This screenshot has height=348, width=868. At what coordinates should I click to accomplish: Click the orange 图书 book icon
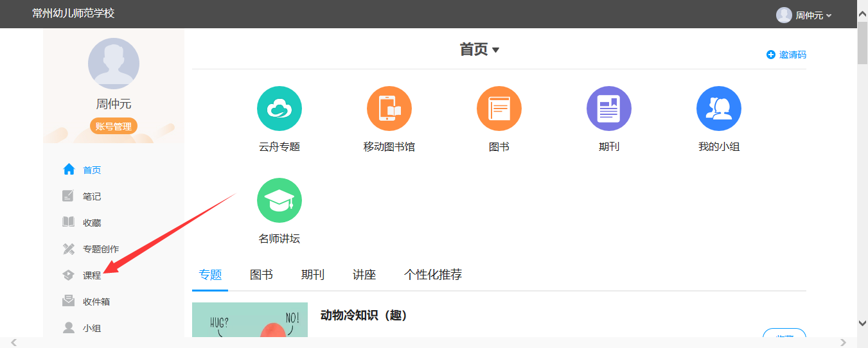[499, 109]
